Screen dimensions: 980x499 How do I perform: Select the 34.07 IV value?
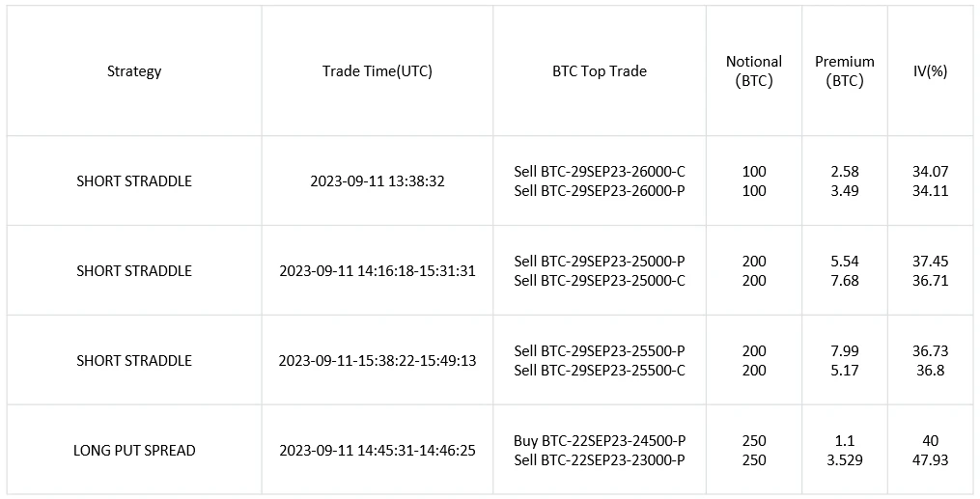pyautogui.click(x=930, y=172)
